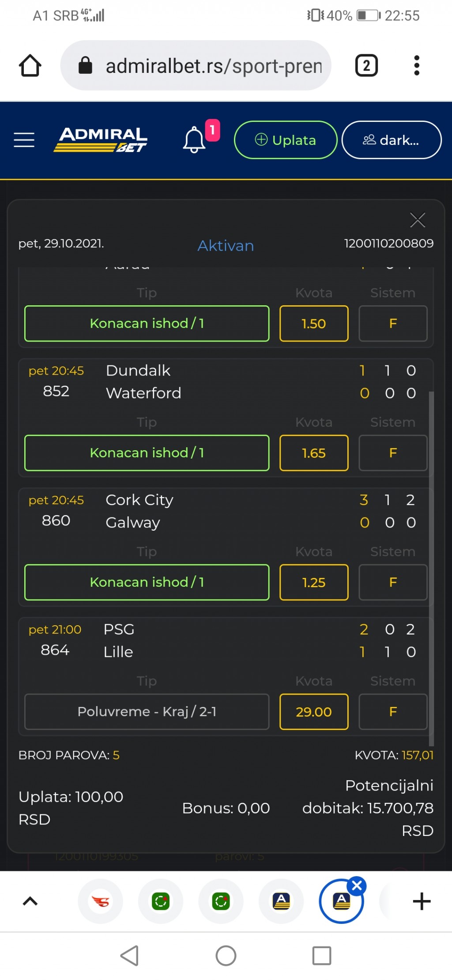This screenshot has width=452, height=980.
Task: Click the ticket list vertical scrollbar
Action: (x=431, y=569)
